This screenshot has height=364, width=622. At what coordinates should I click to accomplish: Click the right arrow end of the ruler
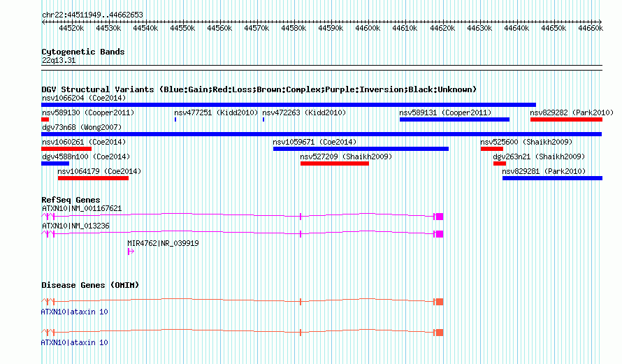point(600,22)
